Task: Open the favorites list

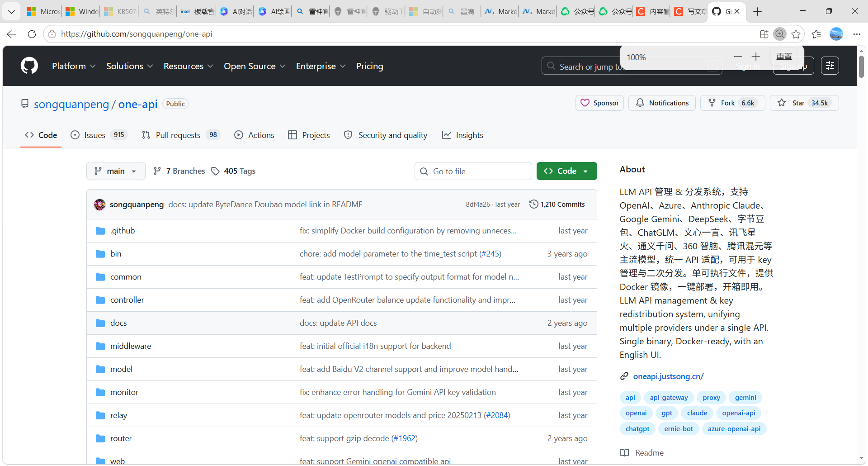Action: [816, 34]
